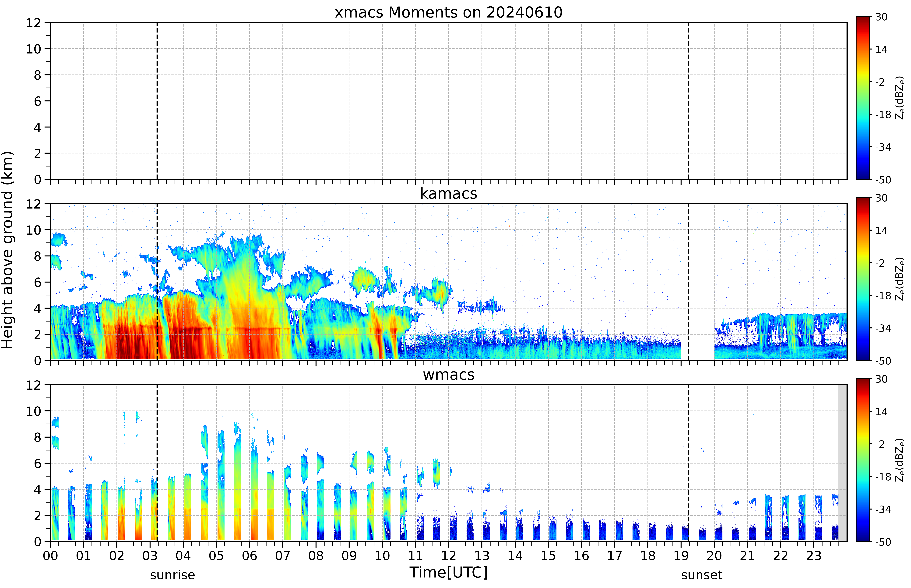This screenshot has height=588, width=911.
Task: Click the "Height above ground (km)" axis label
Action: click(8, 250)
